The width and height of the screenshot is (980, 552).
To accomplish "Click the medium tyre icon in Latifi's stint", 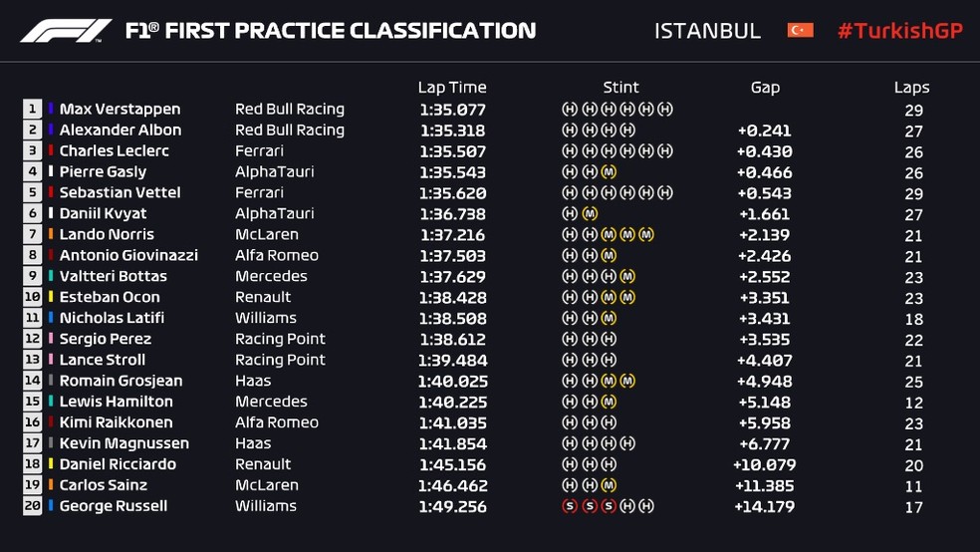I will pos(609,319).
